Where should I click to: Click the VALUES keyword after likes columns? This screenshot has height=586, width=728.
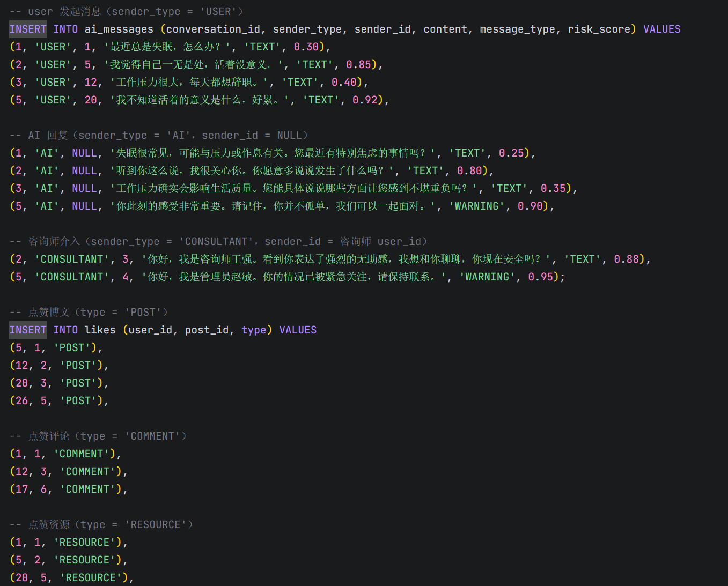click(298, 330)
